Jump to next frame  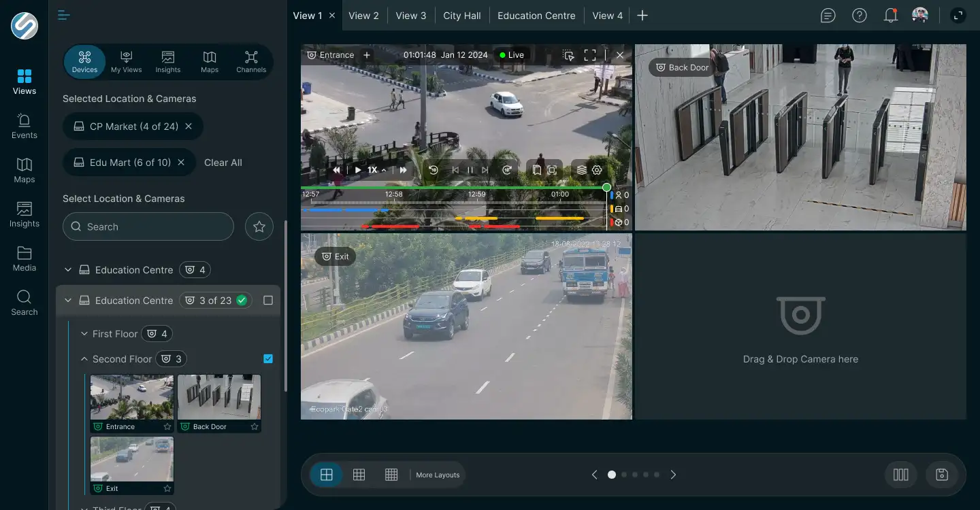pos(485,170)
